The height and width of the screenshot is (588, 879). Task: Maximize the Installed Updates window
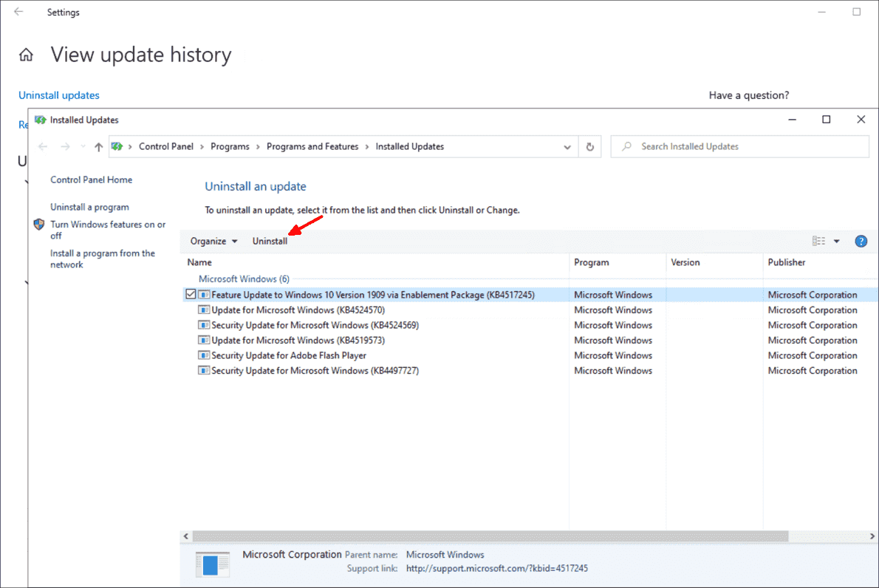click(x=827, y=120)
